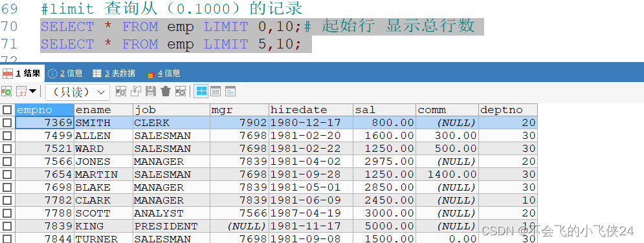The height and width of the screenshot is (243, 644).
Task: Check the row checkbox for KING
Action: pos(6,226)
